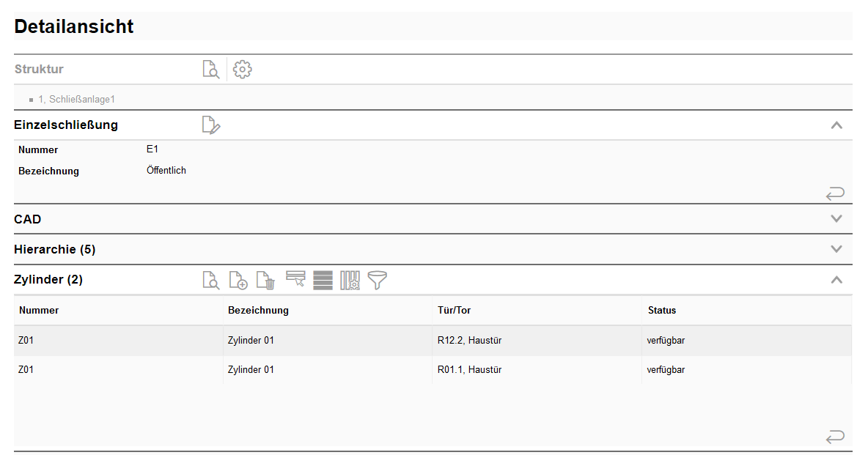868x455 pixels.
Task: Configure Zylinder table columns
Action: tap(350, 280)
